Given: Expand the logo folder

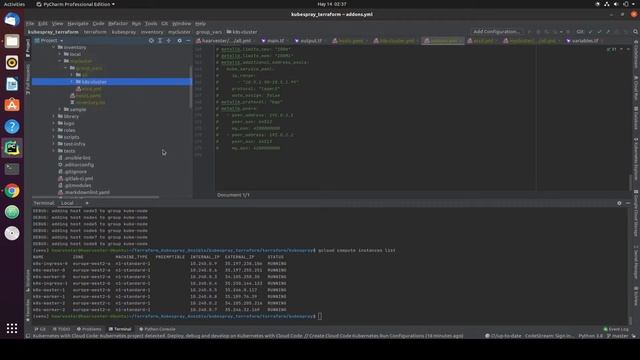Looking at the screenshot, I should click(x=53, y=123).
